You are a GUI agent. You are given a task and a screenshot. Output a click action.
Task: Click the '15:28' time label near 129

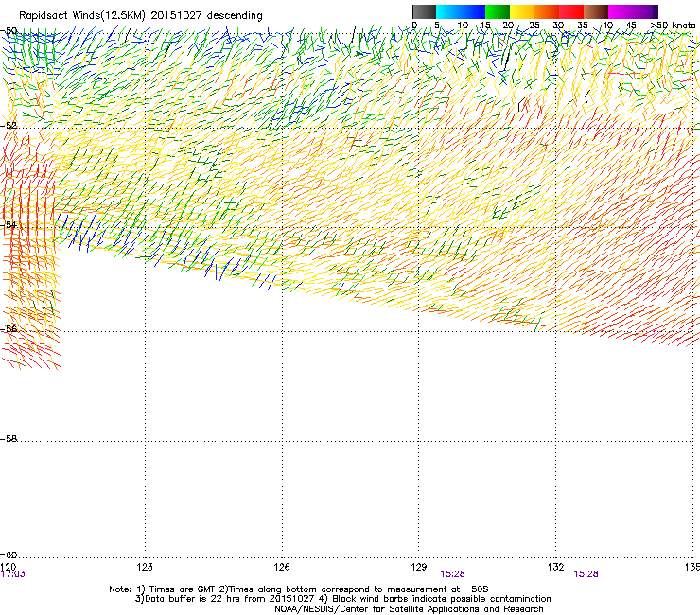point(452,574)
